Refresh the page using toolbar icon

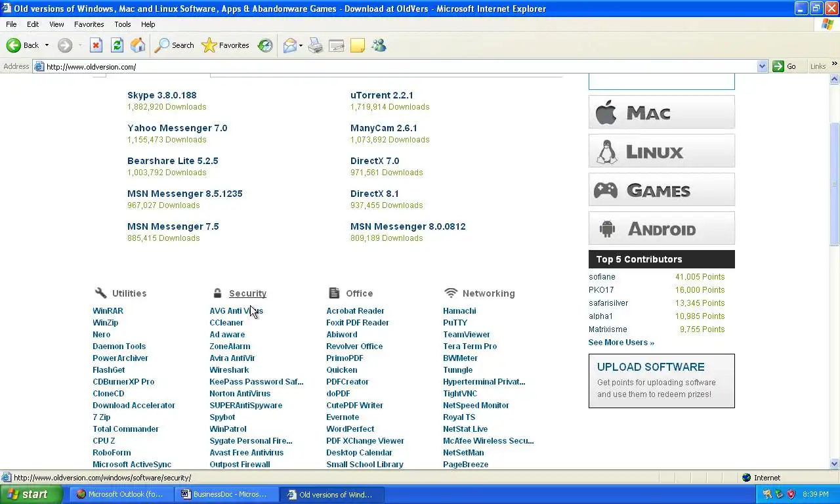pyautogui.click(x=117, y=45)
